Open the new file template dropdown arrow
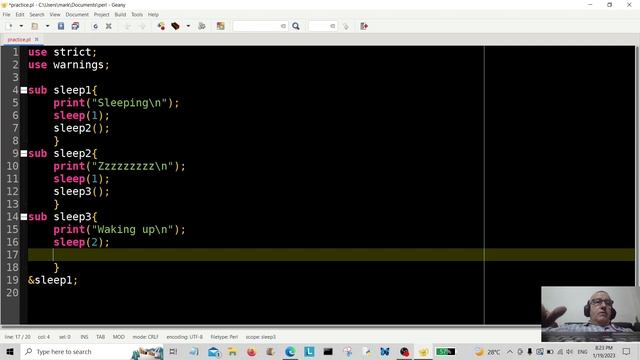The image size is (640, 360). coord(21,26)
